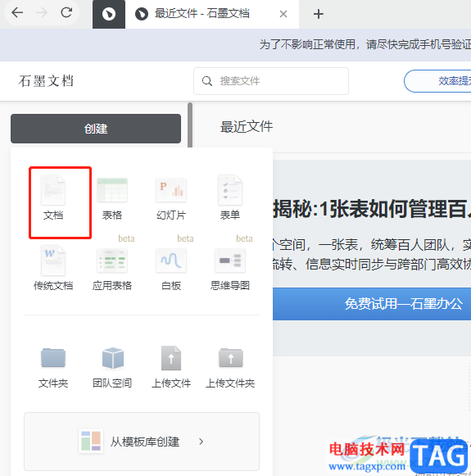
Task: Go back with browser back arrow
Action: pyautogui.click(x=17, y=13)
